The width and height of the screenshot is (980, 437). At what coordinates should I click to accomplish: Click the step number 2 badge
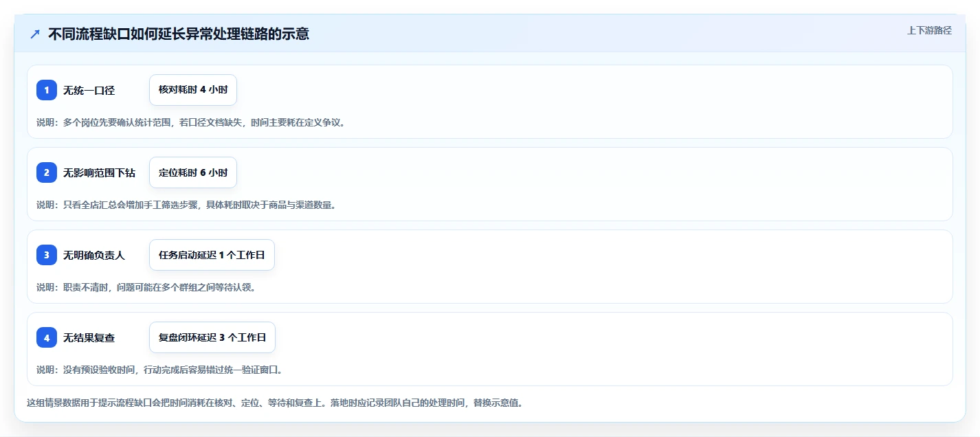(47, 172)
